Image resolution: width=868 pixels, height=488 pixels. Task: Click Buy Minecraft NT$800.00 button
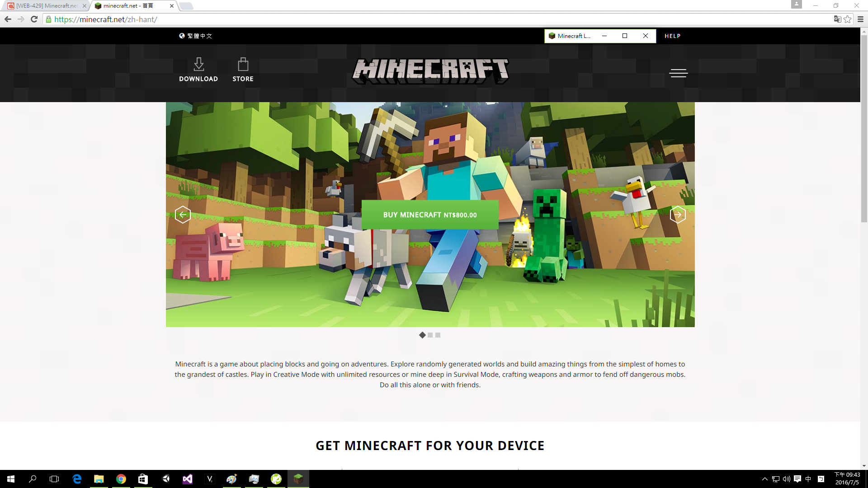coord(430,215)
